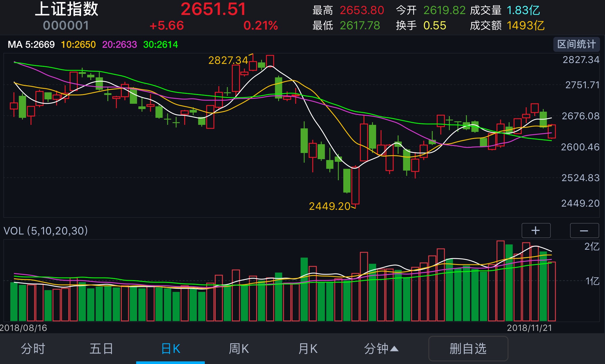Select the 日K daily candlestick tab
605x364 pixels.
(x=171, y=349)
